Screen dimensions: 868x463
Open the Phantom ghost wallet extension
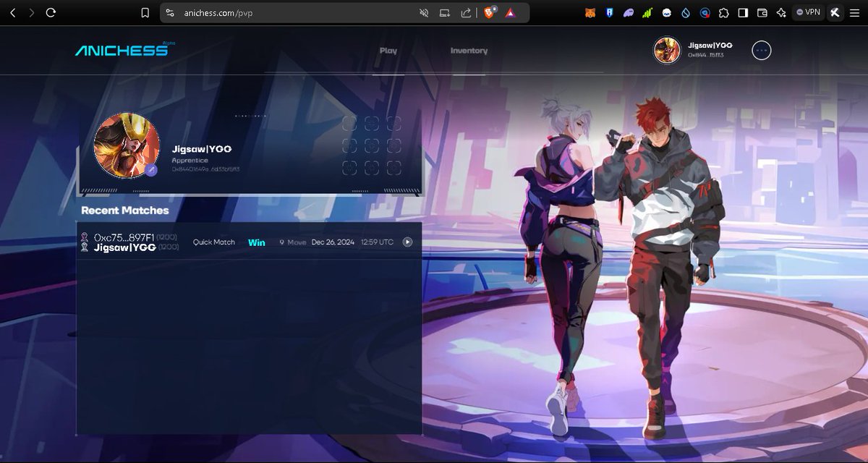629,13
